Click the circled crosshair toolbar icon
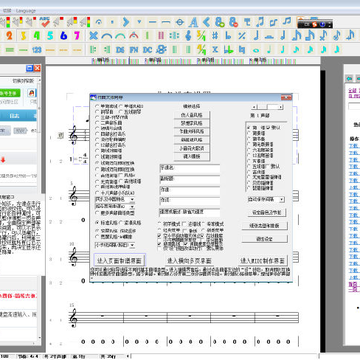360x360 pixels. pos(180,22)
